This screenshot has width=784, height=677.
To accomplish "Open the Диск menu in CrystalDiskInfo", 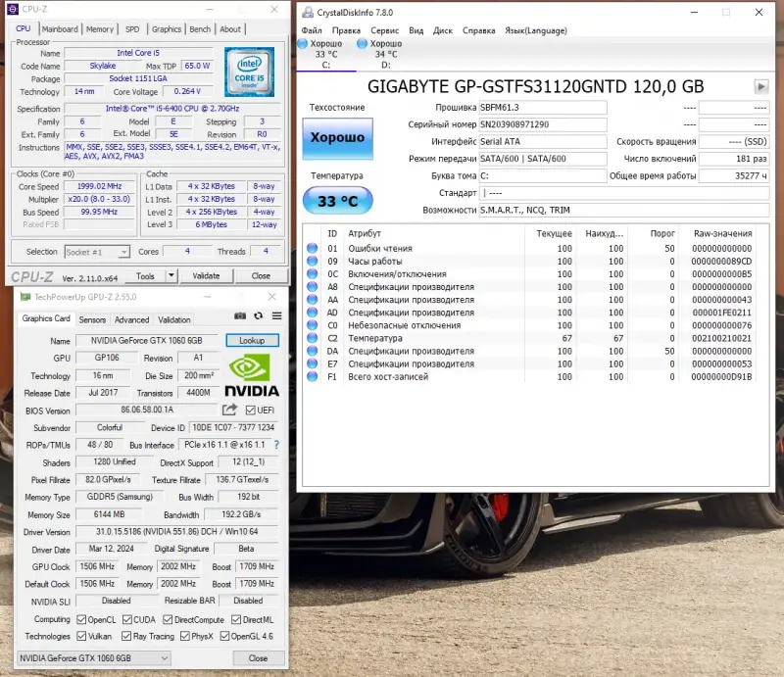I will point(443,30).
